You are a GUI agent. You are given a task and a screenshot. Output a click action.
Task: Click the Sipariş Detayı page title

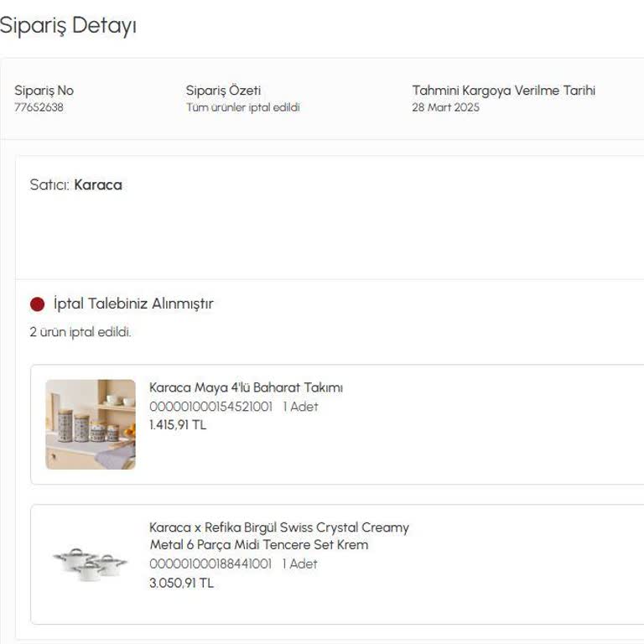coord(68,25)
